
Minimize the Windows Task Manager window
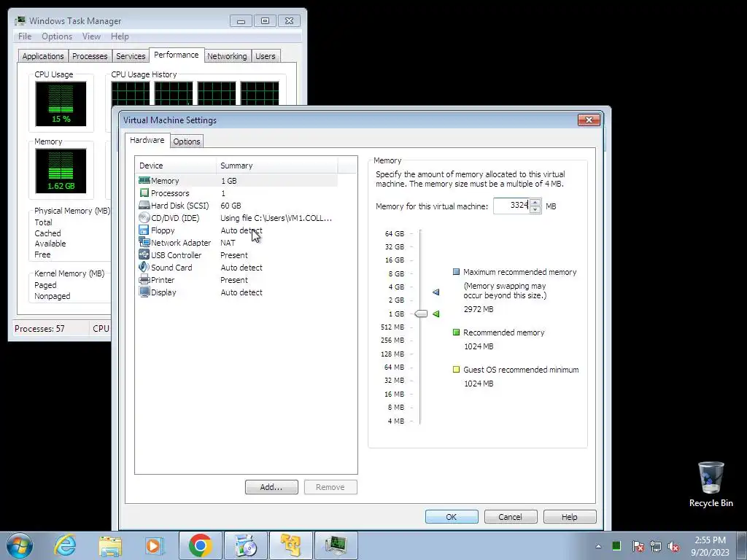(241, 21)
